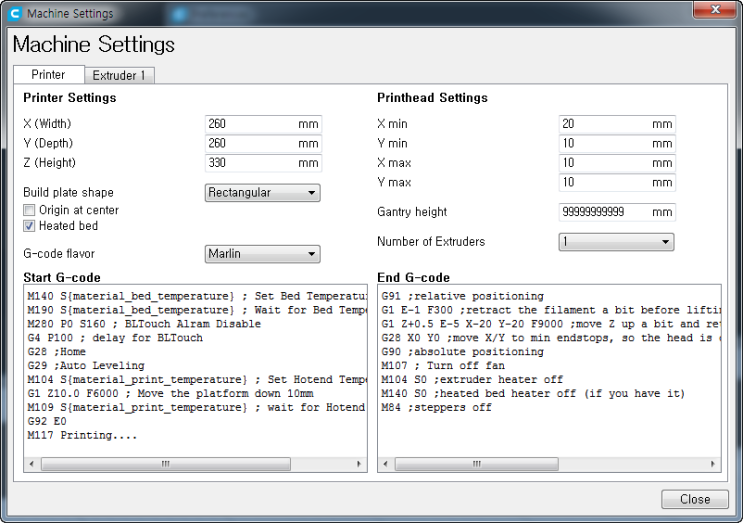Edit the Z (Height) field
743x523 pixels.
point(263,163)
